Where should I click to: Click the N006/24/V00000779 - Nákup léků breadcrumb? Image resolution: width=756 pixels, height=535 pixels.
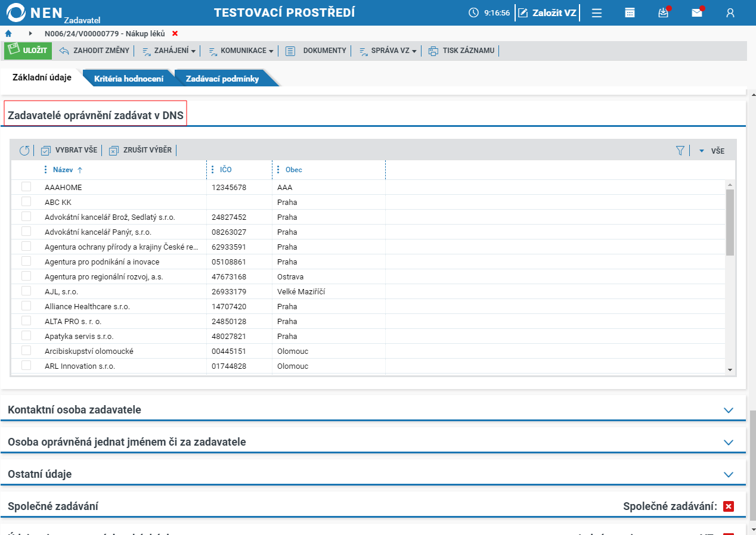105,33
